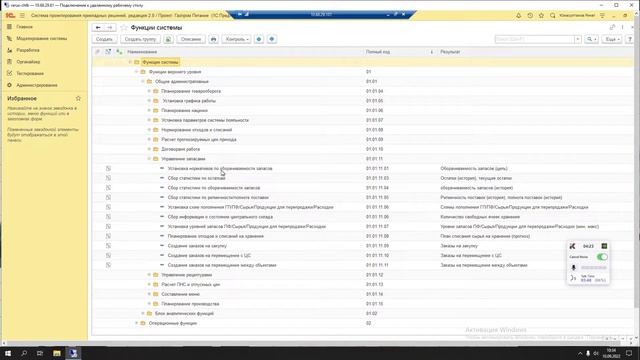
Task: Expand Составление меню folder
Action: (x=149, y=294)
